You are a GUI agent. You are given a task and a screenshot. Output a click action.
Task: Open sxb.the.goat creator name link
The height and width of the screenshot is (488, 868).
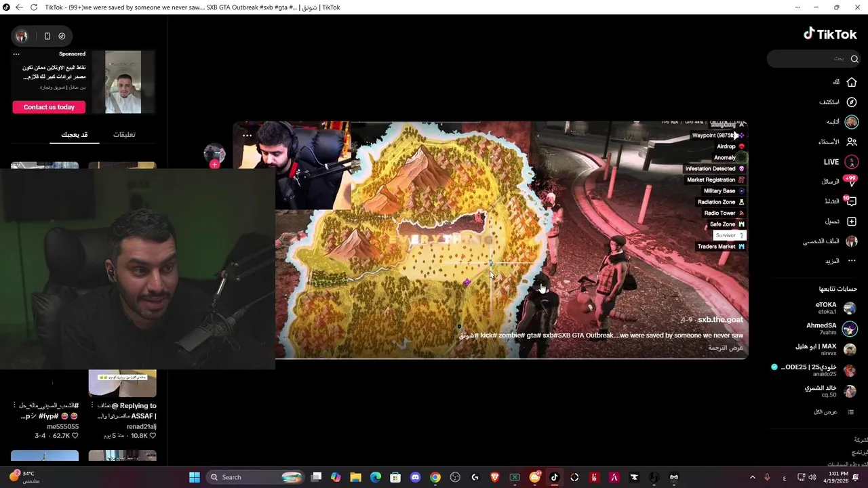coord(720,320)
